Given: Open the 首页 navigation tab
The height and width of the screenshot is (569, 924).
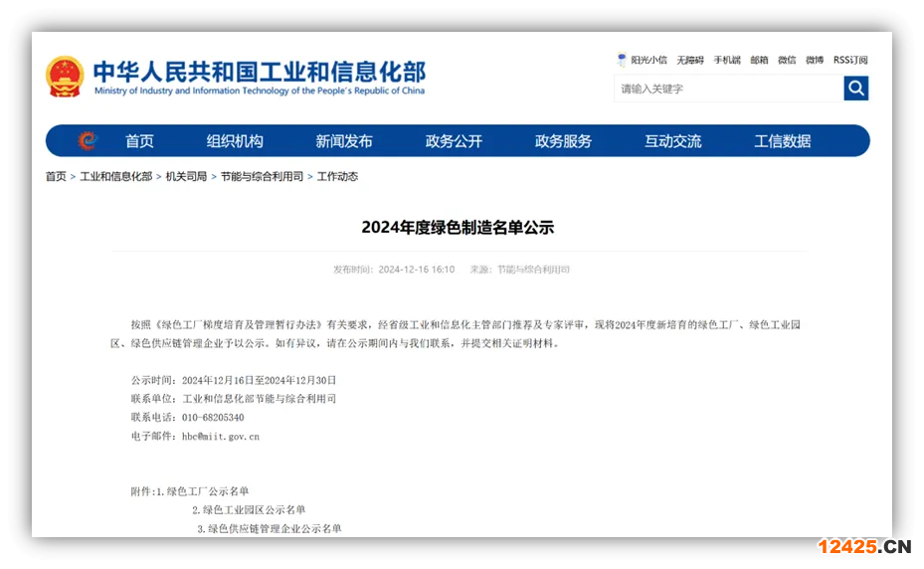Looking at the screenshot, I should pos(139,141).
